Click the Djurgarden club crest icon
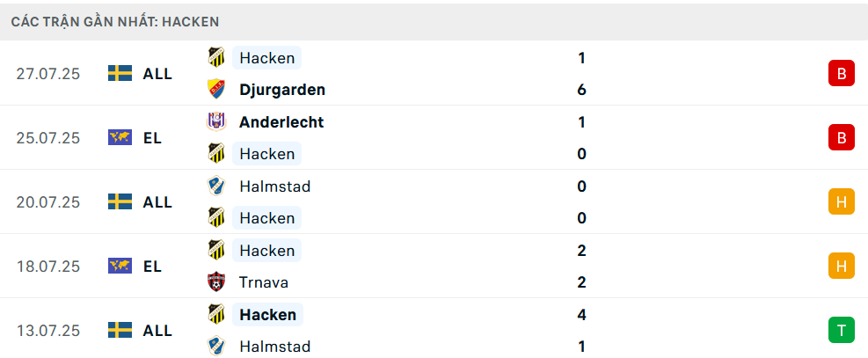 click(x=215, y=89)
